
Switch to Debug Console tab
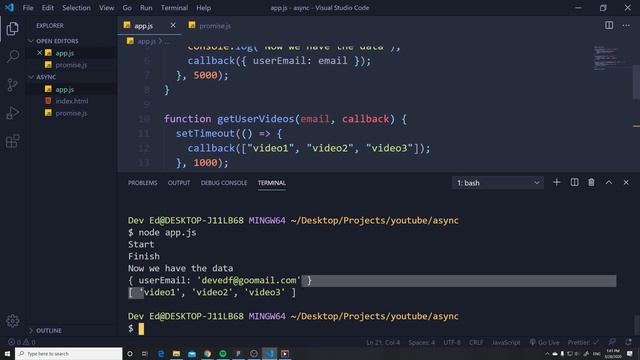pyautogui.click(x=224, y=183)
